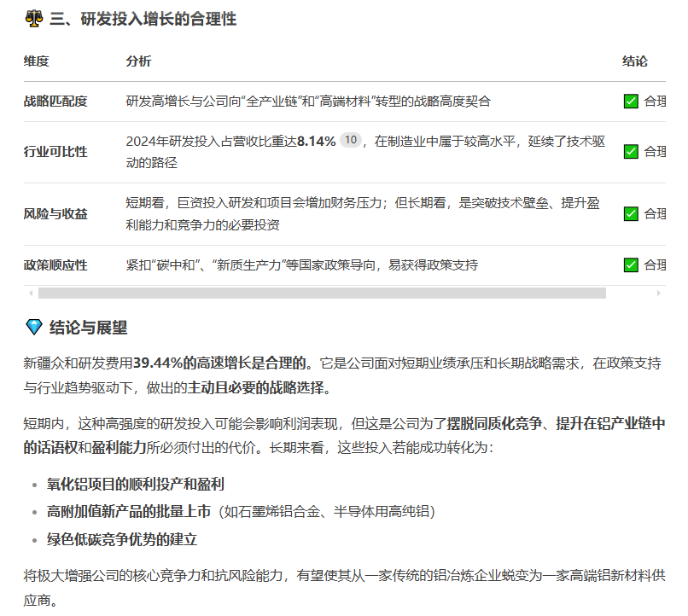
Task: Click bullet 高附加值新产品的批量上市
Action: click(129, 511)
